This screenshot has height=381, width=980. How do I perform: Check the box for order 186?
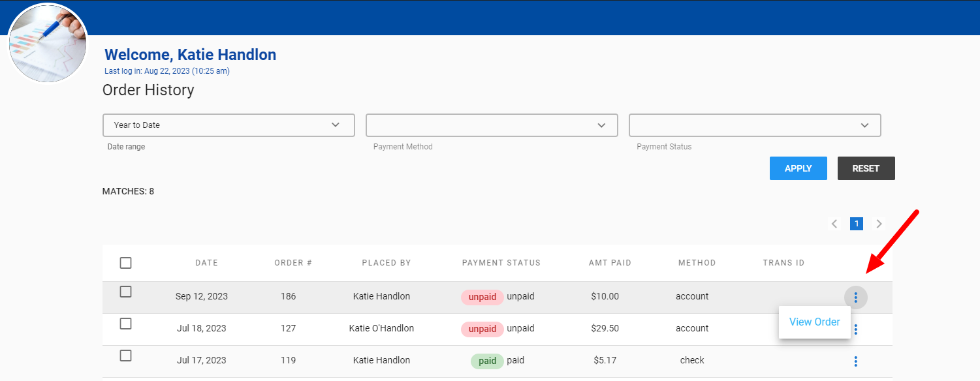[x=126, y=292]
